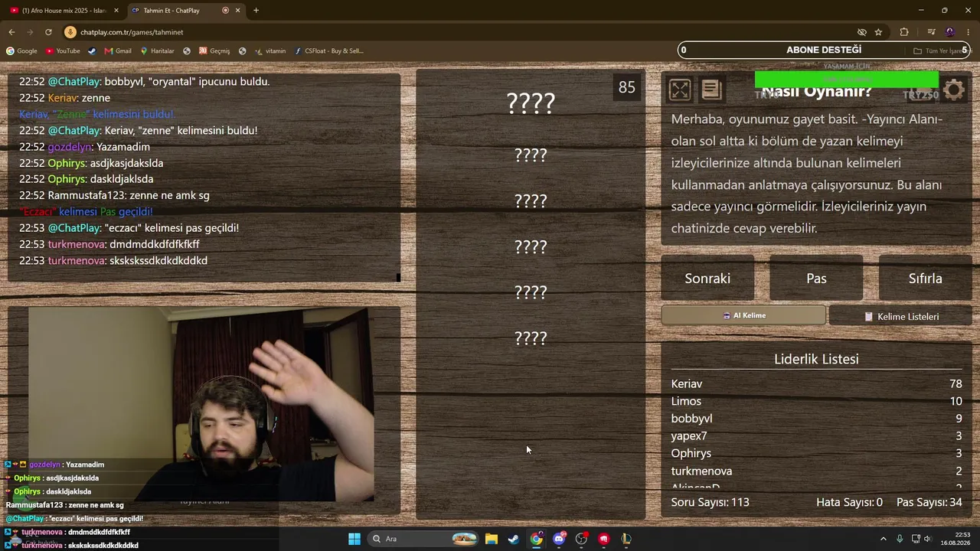
Task: Open the Kelime Listeleri tab
Action: pyautogui.click(x=900, y=316)
